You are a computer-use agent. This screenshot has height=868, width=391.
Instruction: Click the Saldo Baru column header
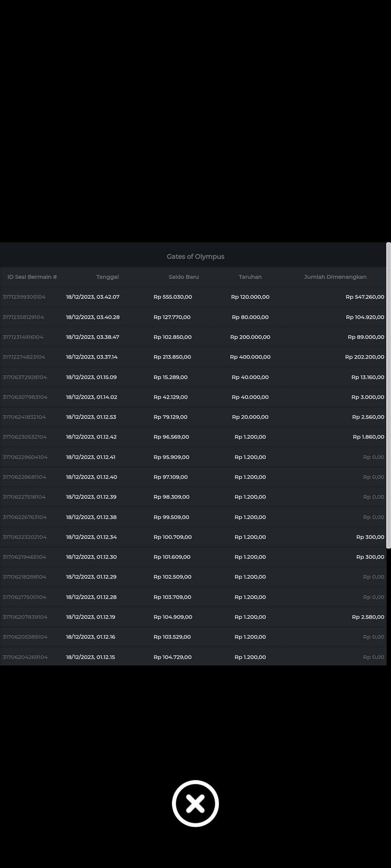(184, 277)
